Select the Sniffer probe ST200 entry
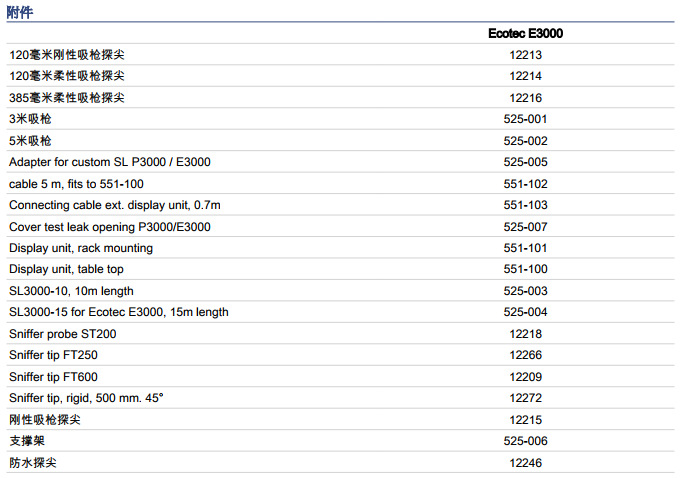681x478 pixels. (x=63, y=333)
